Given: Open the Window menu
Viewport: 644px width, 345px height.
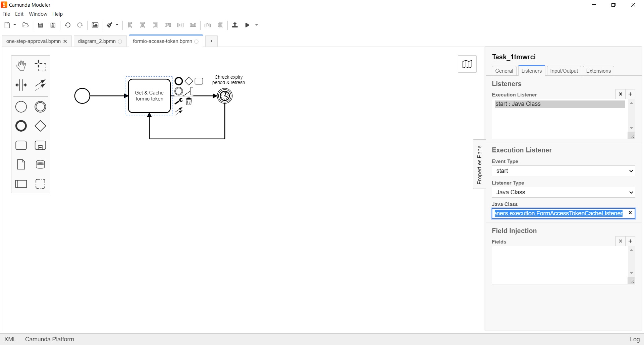Looking at the screenshot, I should tap(38, 14).
